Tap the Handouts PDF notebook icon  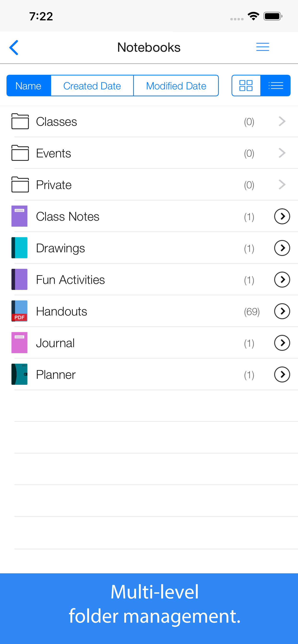point(19,311)
